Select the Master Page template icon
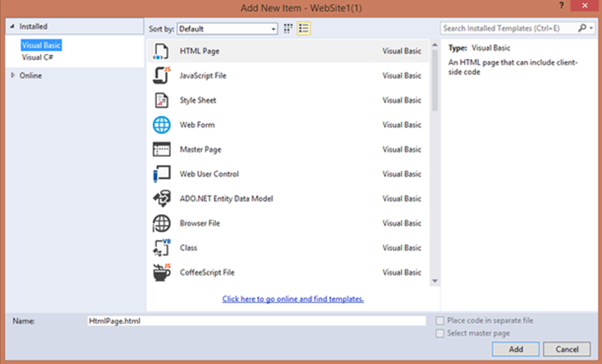 pos(161,149)
